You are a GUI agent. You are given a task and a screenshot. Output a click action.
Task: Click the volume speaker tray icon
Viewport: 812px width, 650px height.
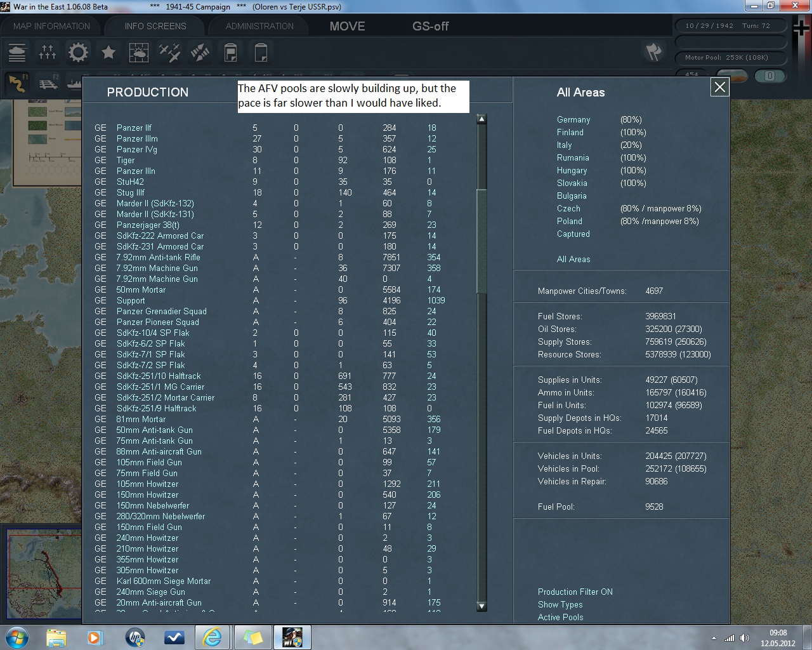click(x=745, y=638)
